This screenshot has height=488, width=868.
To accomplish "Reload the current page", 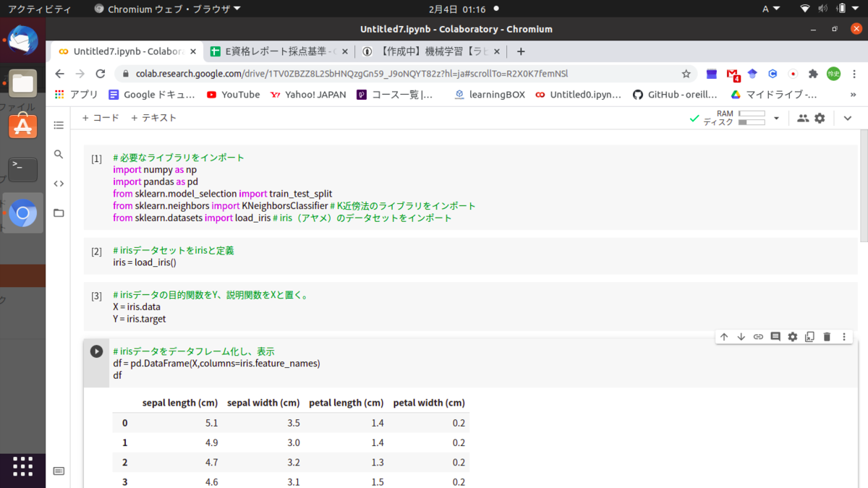I will coord(101,74).
